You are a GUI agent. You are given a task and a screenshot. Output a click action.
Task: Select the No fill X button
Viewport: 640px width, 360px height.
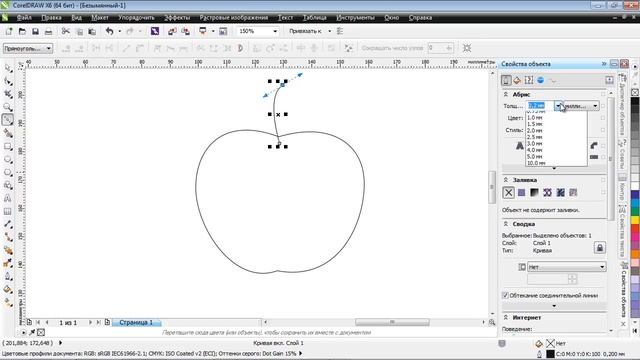(x=508, y=193)
